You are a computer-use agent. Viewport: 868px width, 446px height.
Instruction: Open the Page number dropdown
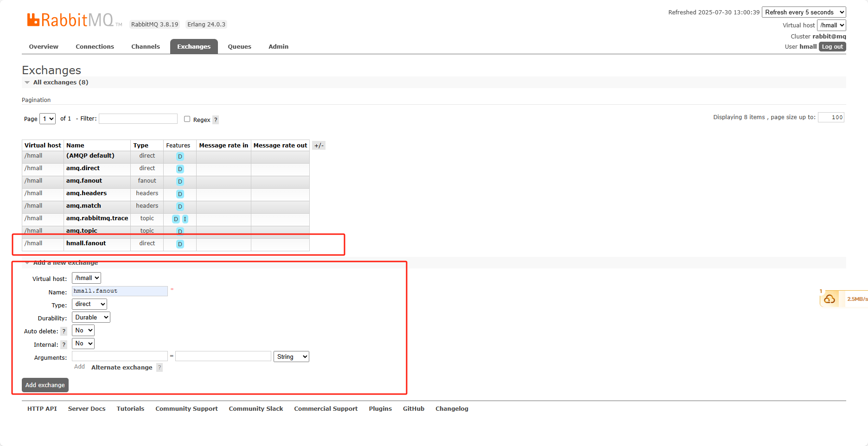pos(48,119)
